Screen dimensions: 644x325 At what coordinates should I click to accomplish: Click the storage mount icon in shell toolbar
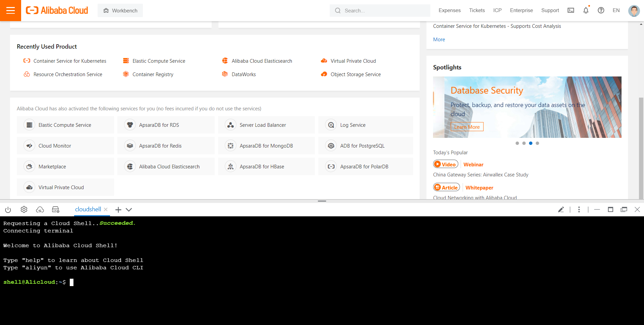pyautogui.click(x=56, y=210)
